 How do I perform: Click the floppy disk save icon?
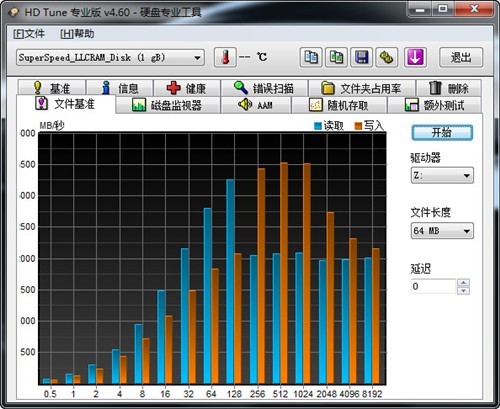(362, 57)
